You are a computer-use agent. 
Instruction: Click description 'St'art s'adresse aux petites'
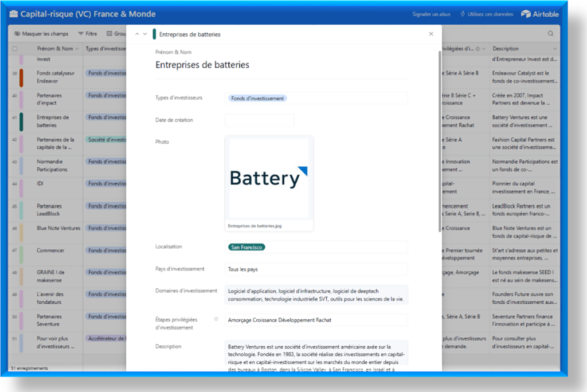coord(525,254)
